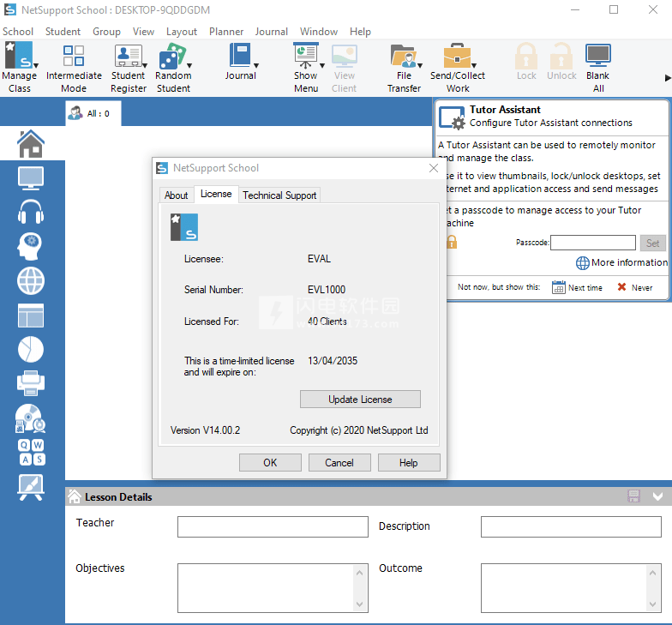
Task: Open the Typing QWAS keyboard view
Action: pyautogui.click(x=32, y=453)
